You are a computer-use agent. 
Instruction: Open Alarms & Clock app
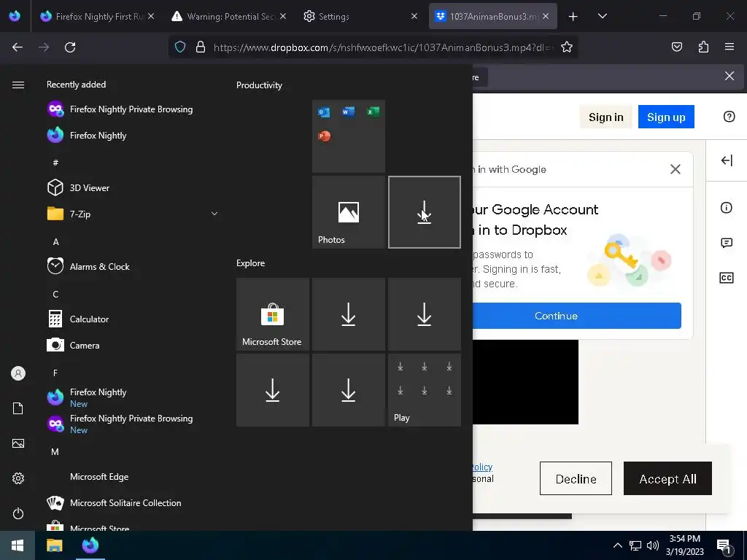(88, 266)
